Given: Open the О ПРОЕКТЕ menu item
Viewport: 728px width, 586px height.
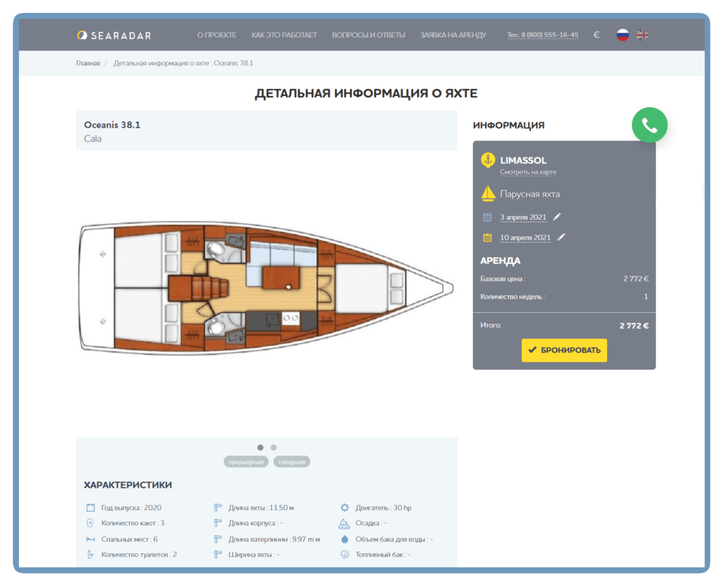Looking at the screenshot, I should pyautogui.click(x=217, y=35).
